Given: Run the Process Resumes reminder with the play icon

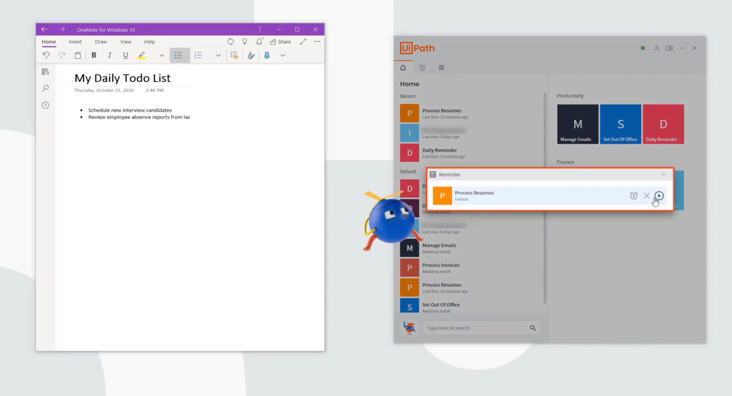Looking at the screenshot, I should [659, 196].
